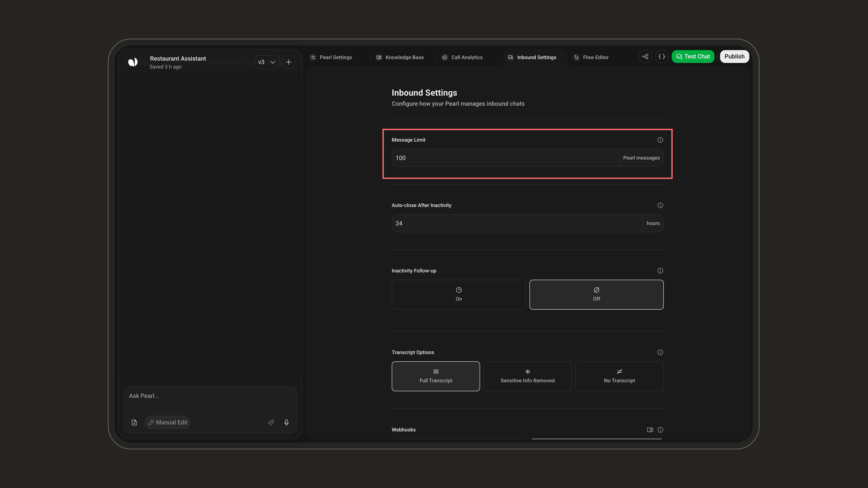Turn Inactivity Follow-up On

click(459, 295)
